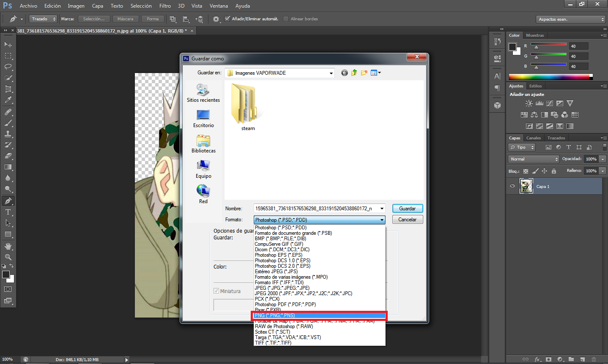The image size is (608, 364).
Task: Toggle Añadir/Eliminar automát. checkbox
Action: coord(227,19)
